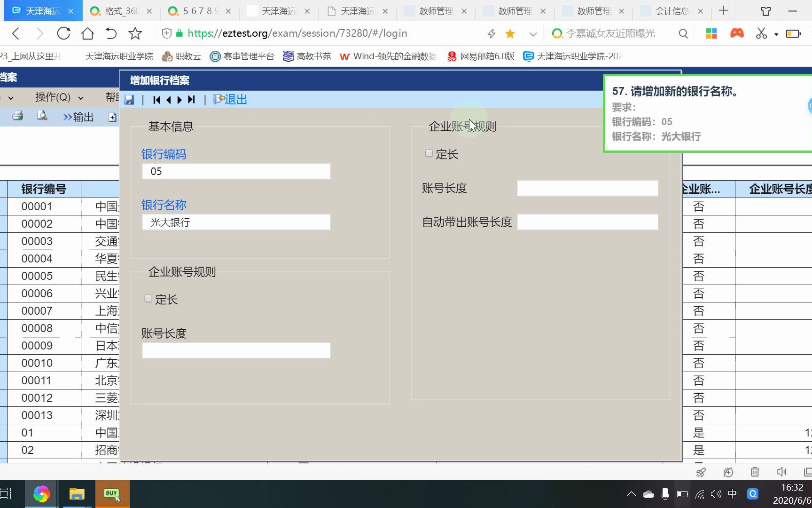Reload the current page
This screenshot has width=812, height=508.
[63, 33]
